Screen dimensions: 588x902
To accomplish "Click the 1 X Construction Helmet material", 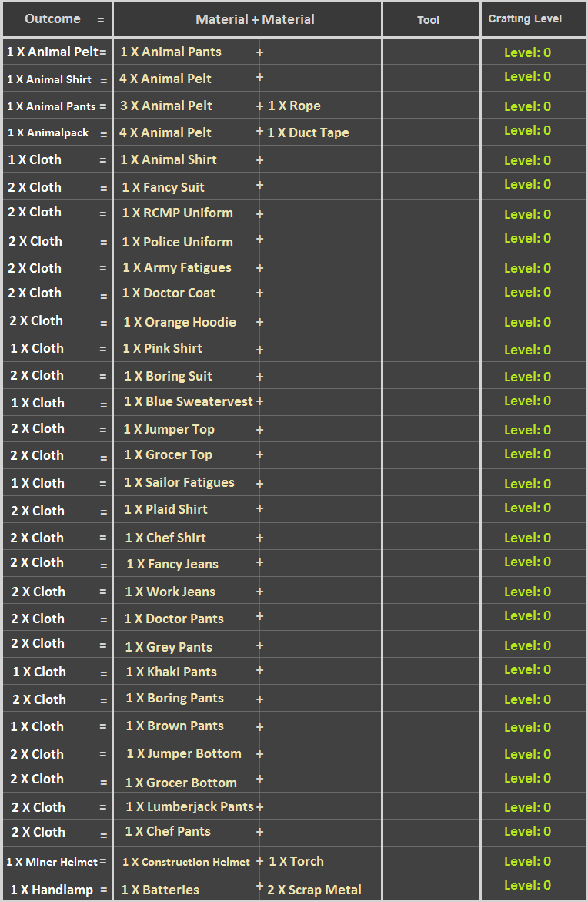I will [x=185, y=863].
